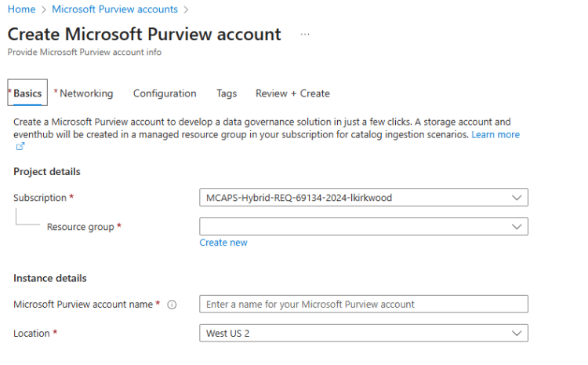Viewport: 588px width, 365px height.
Task: Click the Microsoft Purview account name label
Action: pos(83,305)
